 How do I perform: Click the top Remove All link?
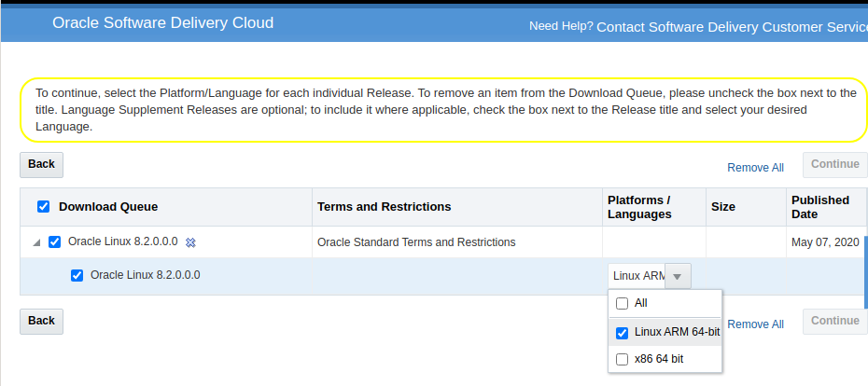[755, 168]
